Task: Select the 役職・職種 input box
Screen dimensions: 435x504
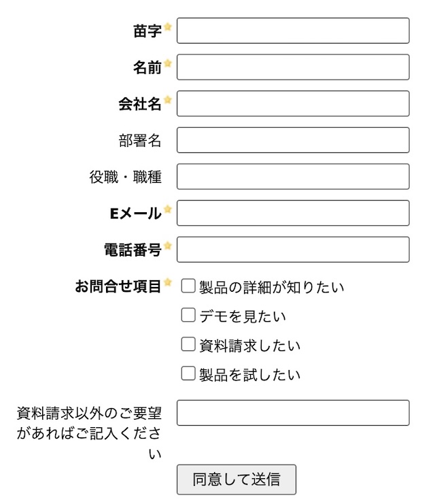Action: coord(293,177)
